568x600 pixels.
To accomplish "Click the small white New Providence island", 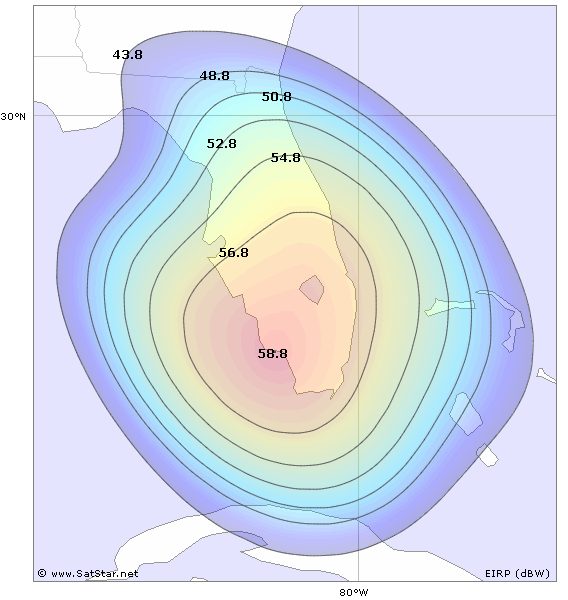I will click(488, 456).
